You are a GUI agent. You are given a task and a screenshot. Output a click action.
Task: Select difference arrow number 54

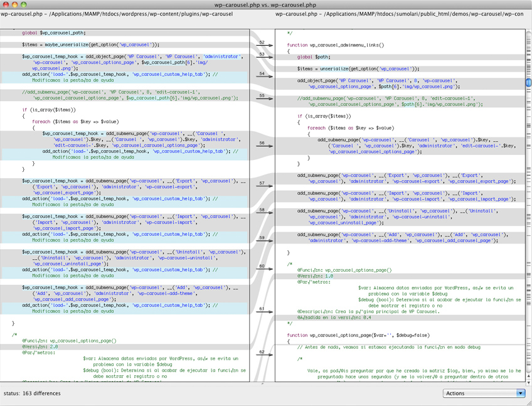click(x=265, y=76)
